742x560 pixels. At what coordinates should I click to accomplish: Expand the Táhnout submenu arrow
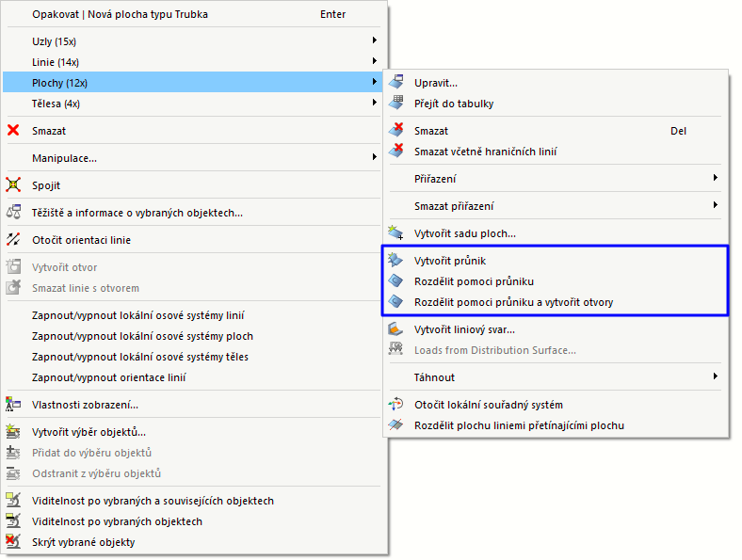[716, 377]
